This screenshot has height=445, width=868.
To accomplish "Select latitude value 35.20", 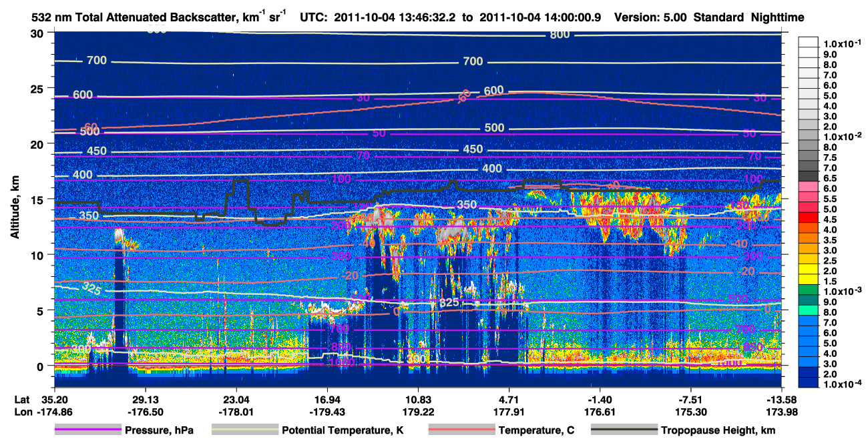I will (54, 399).
